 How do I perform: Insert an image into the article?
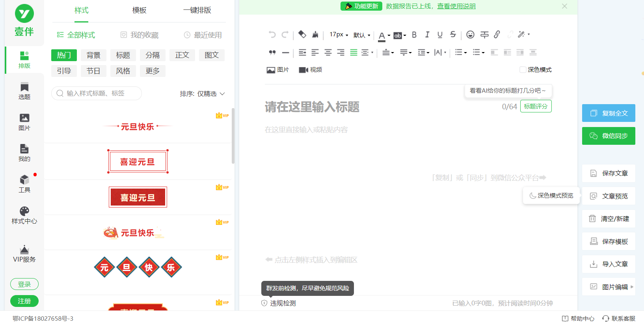point(278,70)
